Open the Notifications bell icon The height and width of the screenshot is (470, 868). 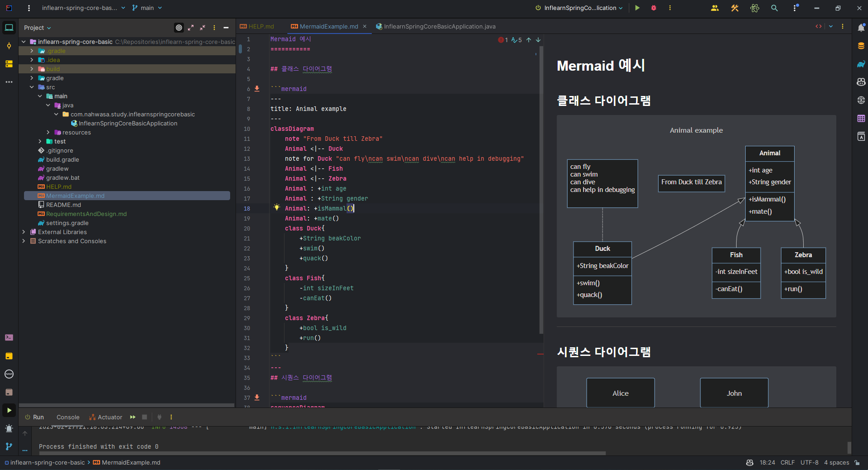click(861, 28)
